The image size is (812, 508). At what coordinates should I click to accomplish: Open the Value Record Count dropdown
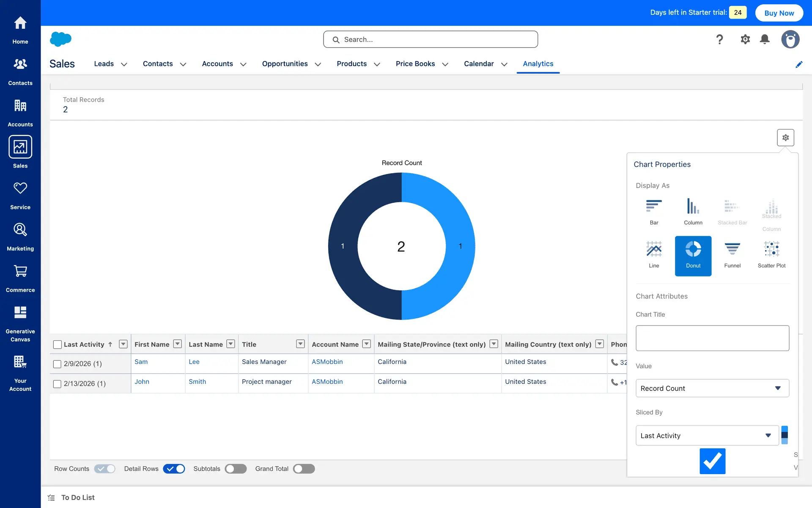tap(712, 388)
